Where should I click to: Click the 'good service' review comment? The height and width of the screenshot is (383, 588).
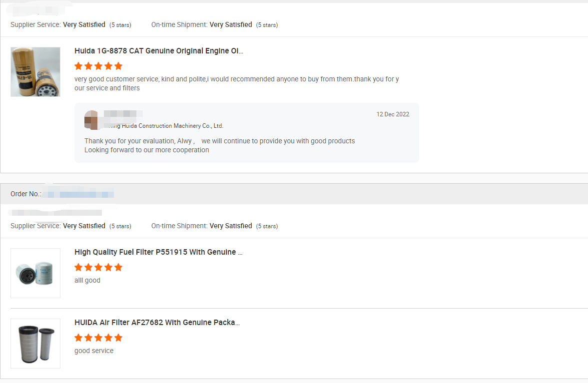point(94,351)
